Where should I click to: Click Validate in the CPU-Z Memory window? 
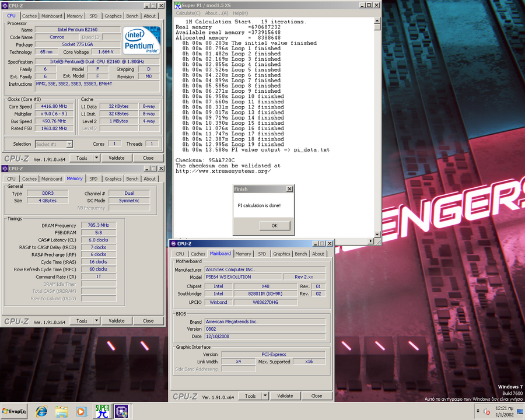click(x=117, y=321)
